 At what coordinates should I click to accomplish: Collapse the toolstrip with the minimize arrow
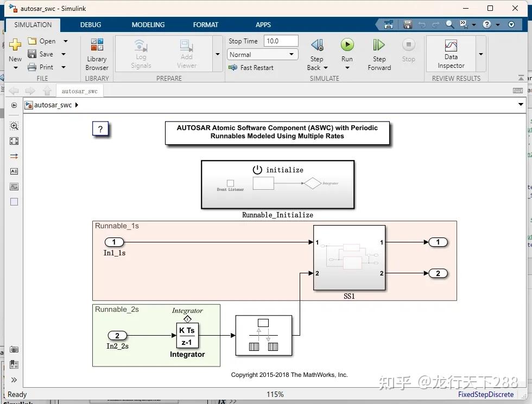[x=521, y=78]
